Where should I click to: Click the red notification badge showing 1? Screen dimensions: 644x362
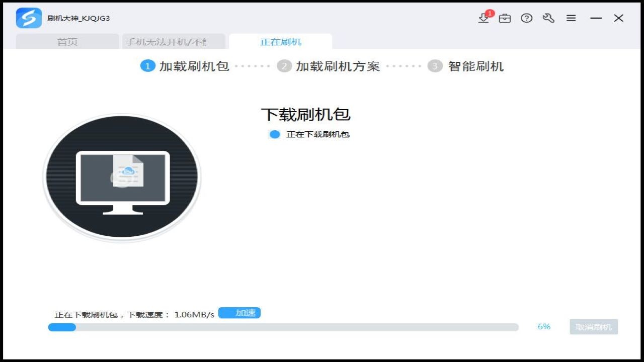490,13
